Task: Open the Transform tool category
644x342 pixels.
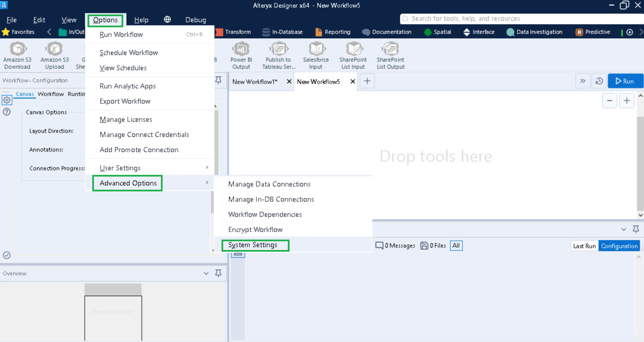Action: (233, 32)
